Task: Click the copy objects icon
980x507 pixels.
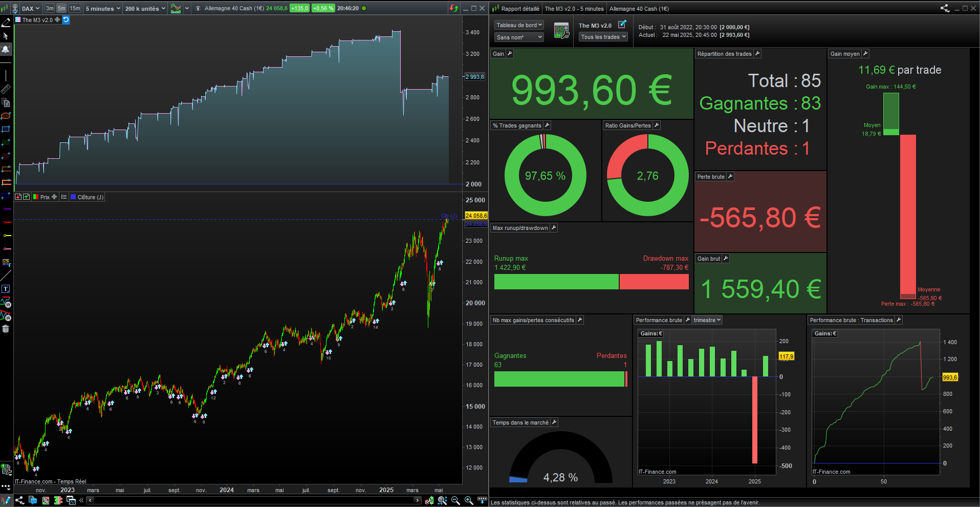Action: click(6, 102)
